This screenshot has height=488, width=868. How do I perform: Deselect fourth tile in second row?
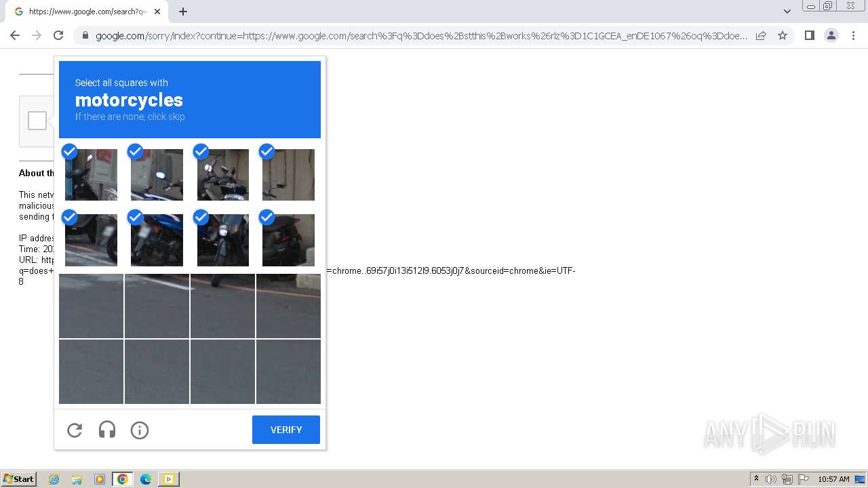288,240
